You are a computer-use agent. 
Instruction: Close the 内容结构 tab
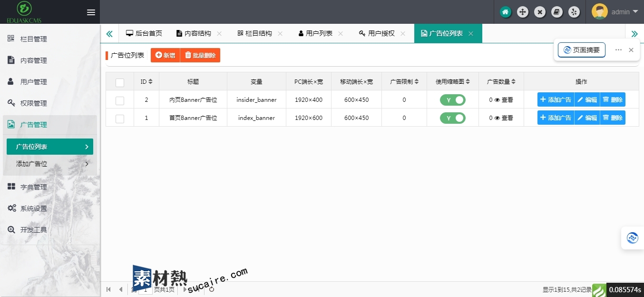[x=219, y=34]
